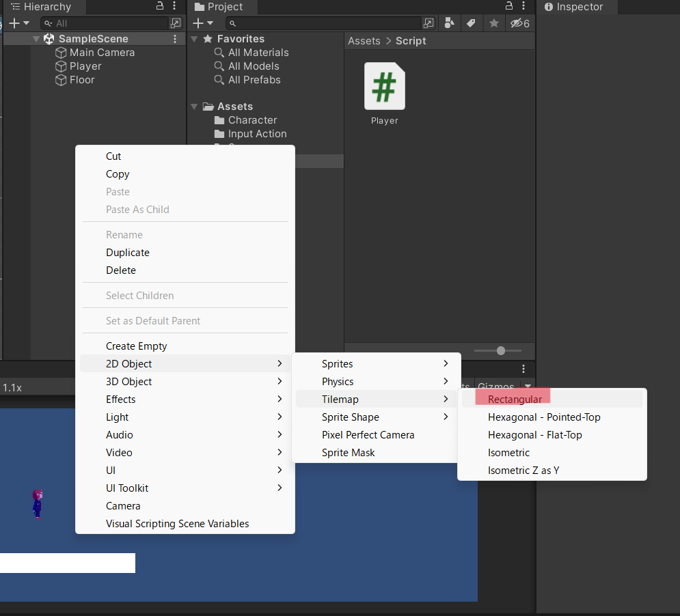Select Isometric Z as Y tilemap
Image resolution: width=680 pixels, height=616 pixels.
tap(523, 471)
